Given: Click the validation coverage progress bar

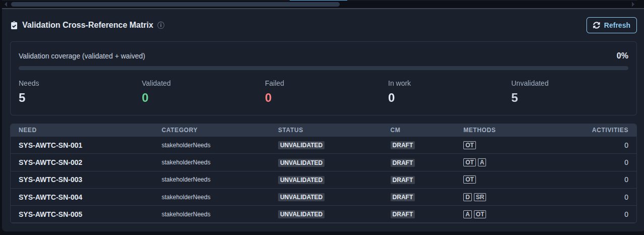Looking at the screenshot, I should click(324, 68).
